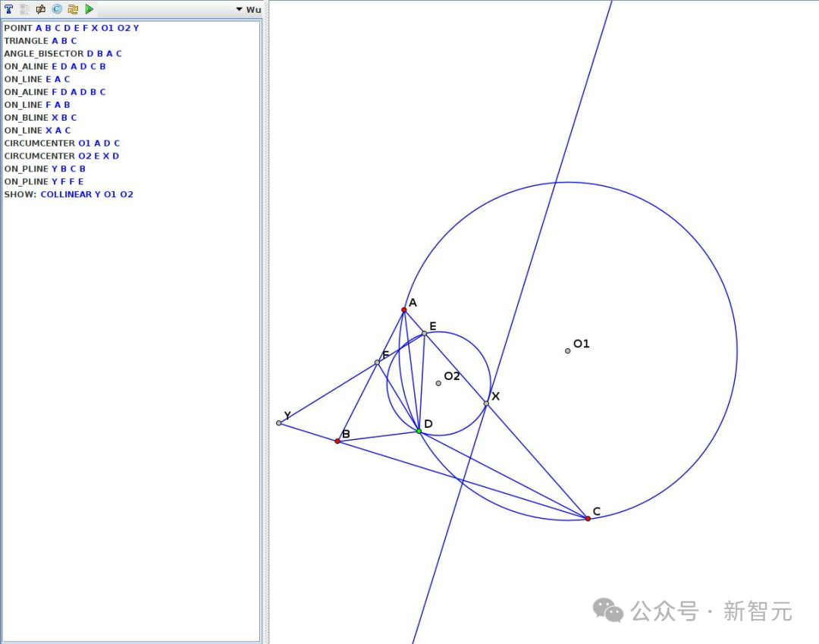Select the ON_ALINE F D A D B C line
This screenshot has height=644, width=819.
pyautogui.click(x=55, y=92)
